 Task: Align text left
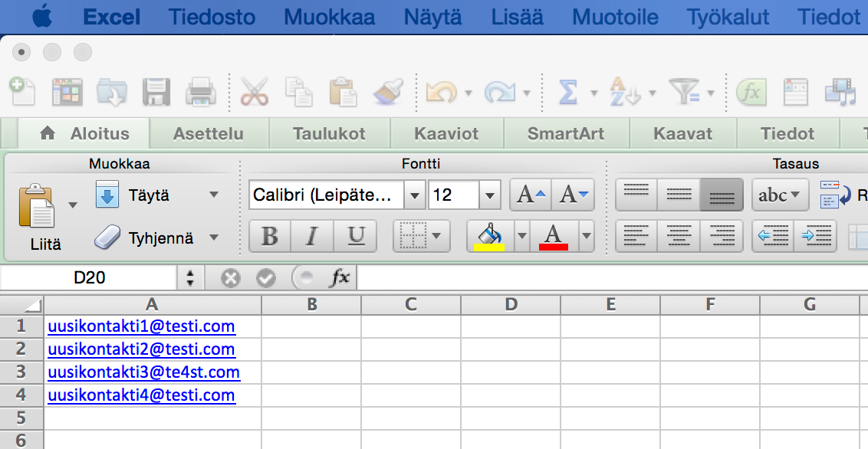(x=636, y=236)
